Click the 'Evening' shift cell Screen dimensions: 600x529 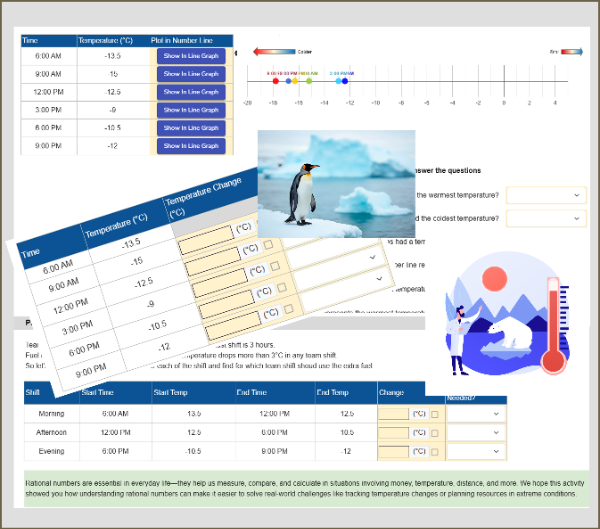pyautogui.click(x=52, y=451)
